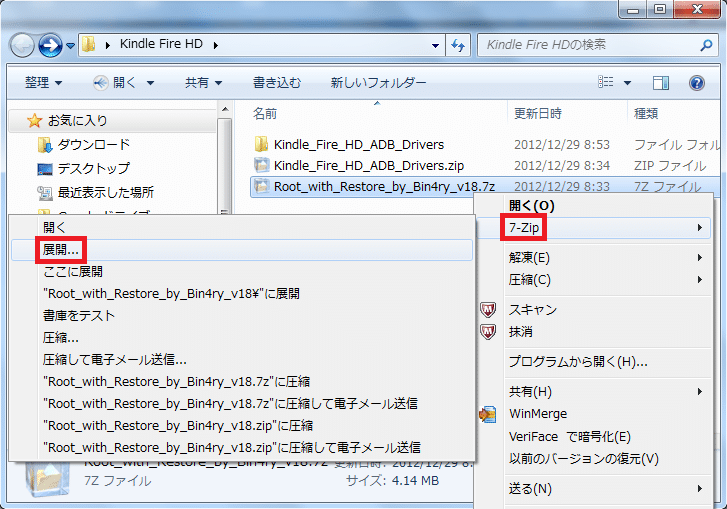Expand the dropdown arrow beside 開く
The height and width of the screenshot is (509, 727).
[150, 83]
